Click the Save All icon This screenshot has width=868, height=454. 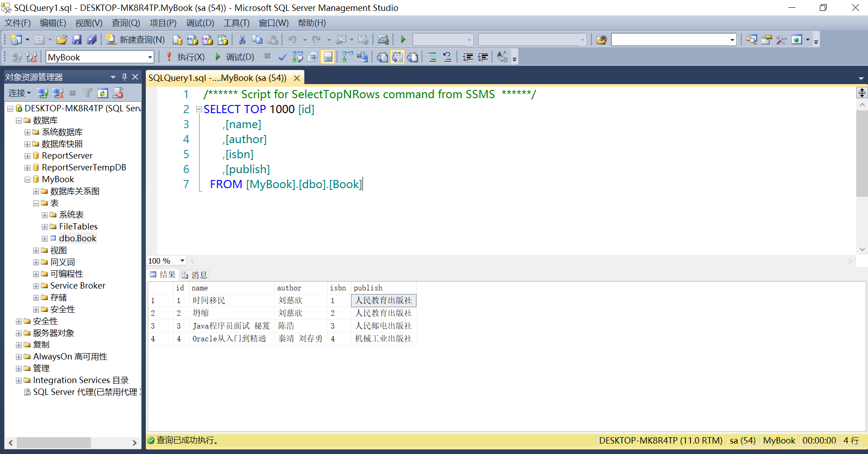(x=92, y=40)
